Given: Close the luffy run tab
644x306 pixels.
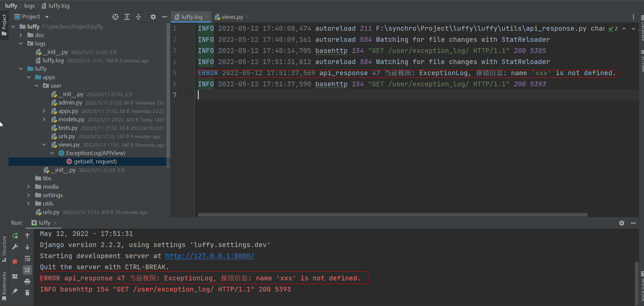Looking at the screenshot, I should (55, 223).
